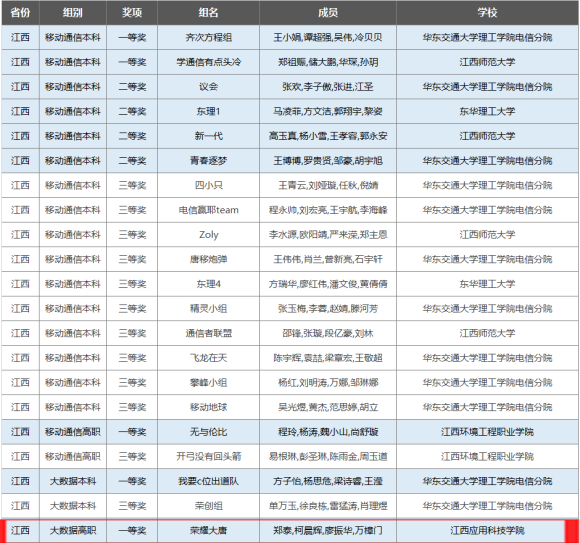Select the 东理1 team cell
This screenshot has width=580, height=543.
click(209, 111)
